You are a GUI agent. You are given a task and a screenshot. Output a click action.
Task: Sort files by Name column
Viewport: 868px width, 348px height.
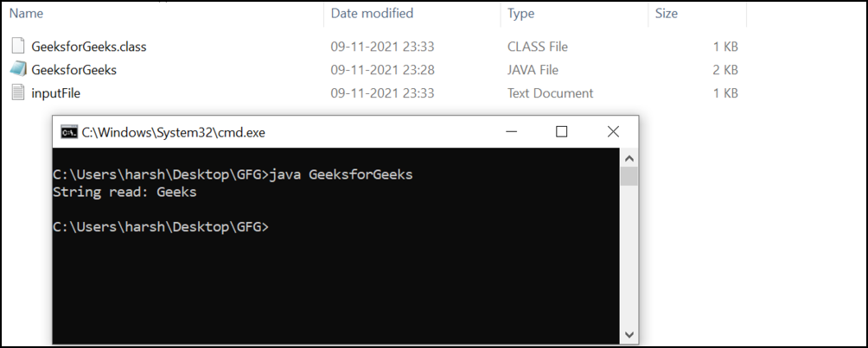click(27, 14)
